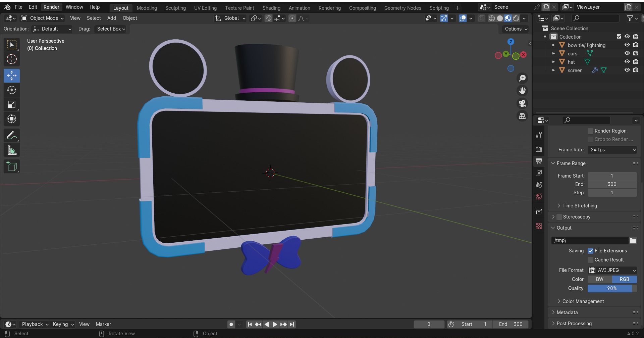Open the Options popover button

(x=516, y=29)
